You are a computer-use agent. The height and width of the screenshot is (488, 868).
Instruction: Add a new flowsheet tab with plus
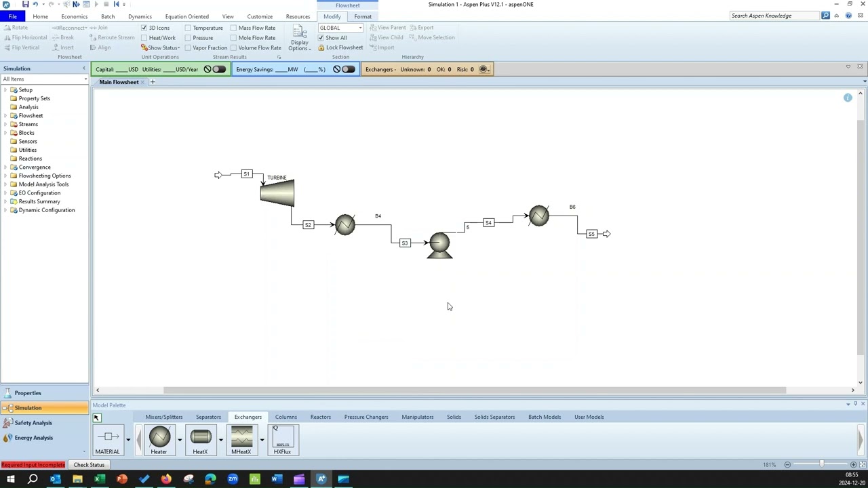click(x=153, y=82)
